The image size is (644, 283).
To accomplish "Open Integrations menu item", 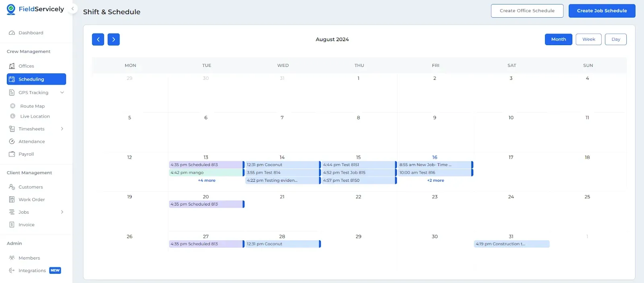I will coord(32,271).
